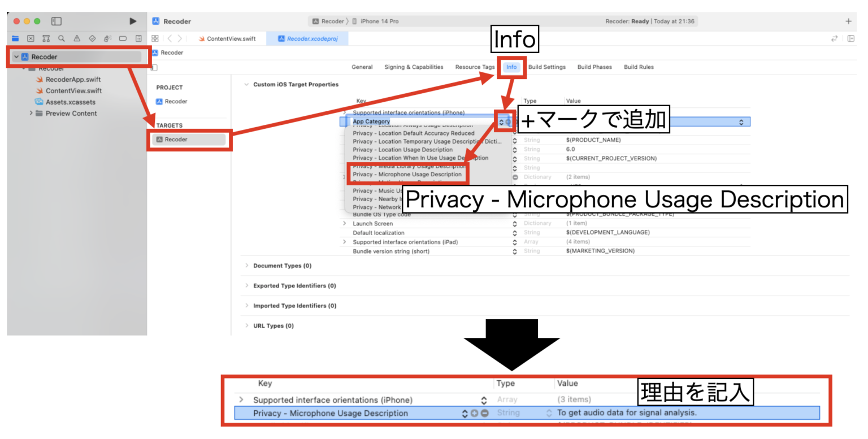Image resolution: width=868 pixels, height=439 pixels.
Task: Expand the Document Types section
Action: [x=246, y=266]
